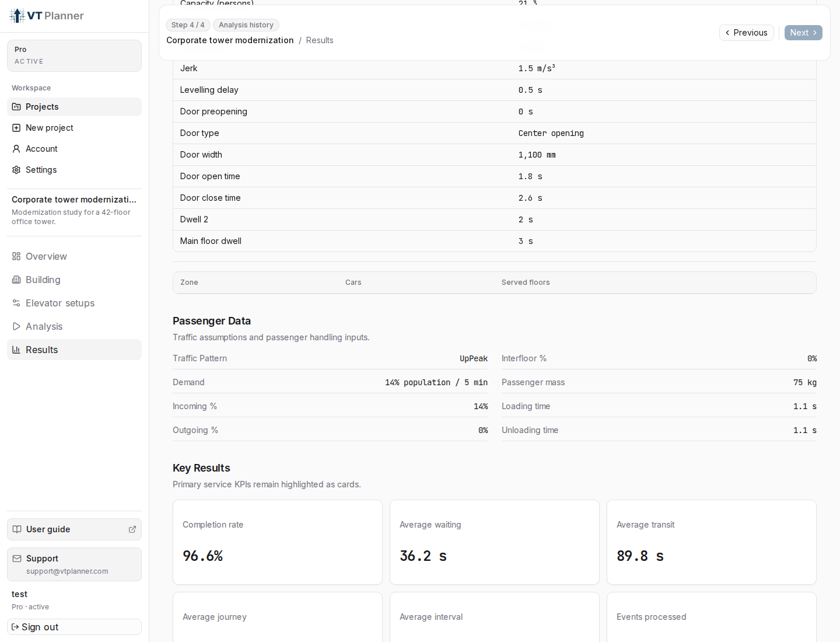Click the Completion rate 96.6% card
Screen dimensions: 840x642
278,542
